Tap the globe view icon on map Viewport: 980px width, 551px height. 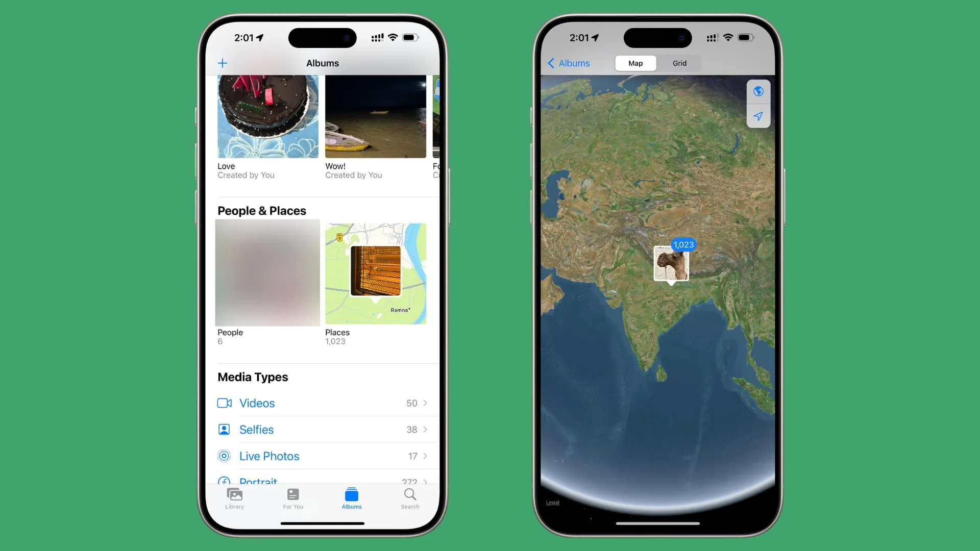coord(758,91)
